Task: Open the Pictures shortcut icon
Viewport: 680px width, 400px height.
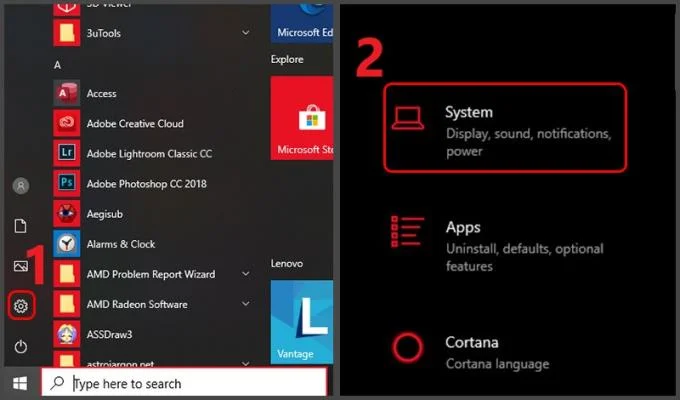Action: tap(21, 266)
